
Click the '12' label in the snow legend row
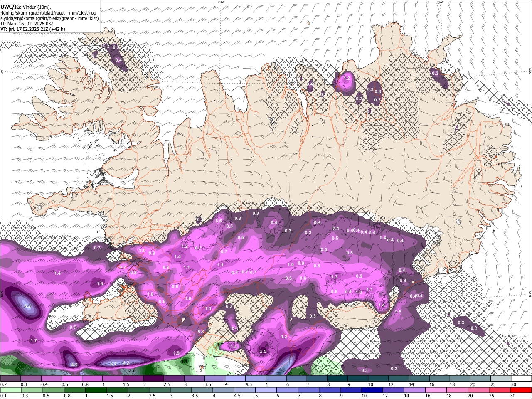point(392,384)
